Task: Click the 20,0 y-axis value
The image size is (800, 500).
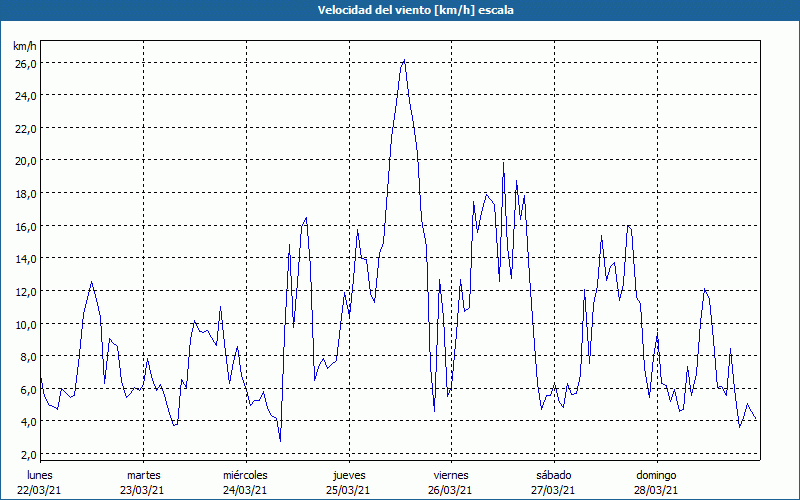Action: (26, 161)
